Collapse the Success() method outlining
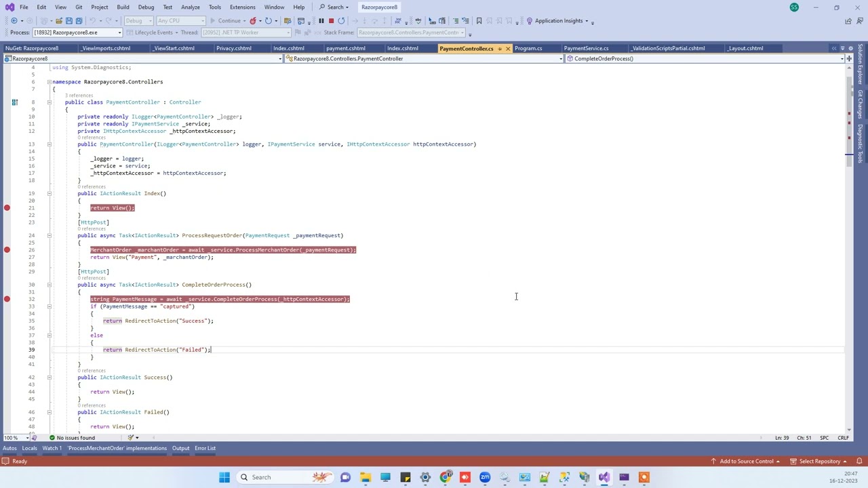 [49, 378]
